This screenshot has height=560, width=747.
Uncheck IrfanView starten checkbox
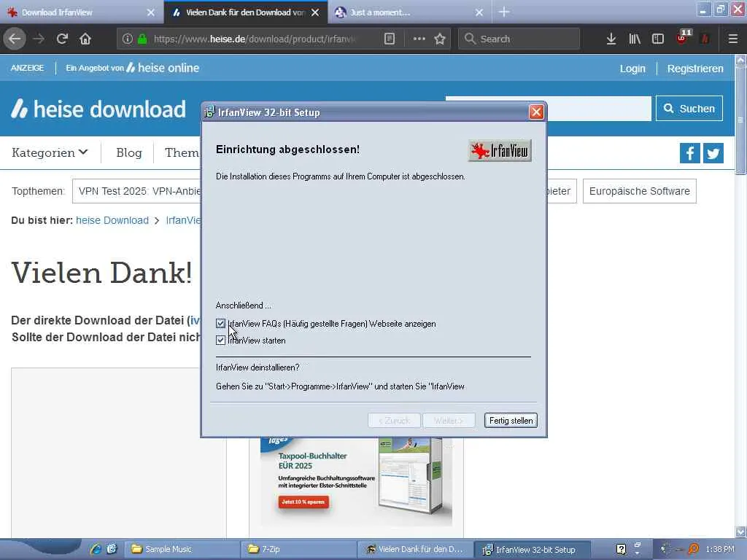[x=220, y=341]
